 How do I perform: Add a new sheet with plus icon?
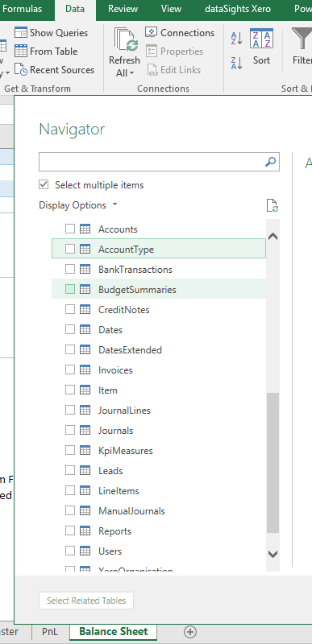(190, 632)
